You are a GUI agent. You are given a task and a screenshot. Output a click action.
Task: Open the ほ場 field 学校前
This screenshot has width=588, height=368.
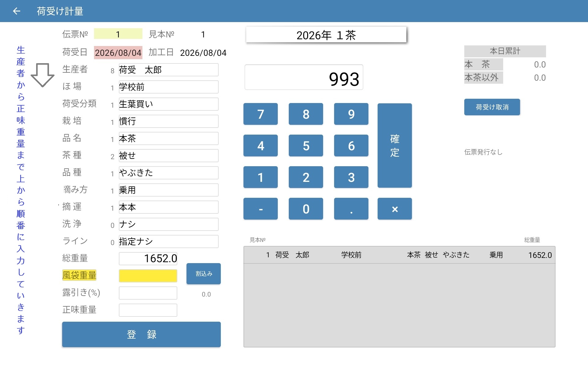pos(168,87)
